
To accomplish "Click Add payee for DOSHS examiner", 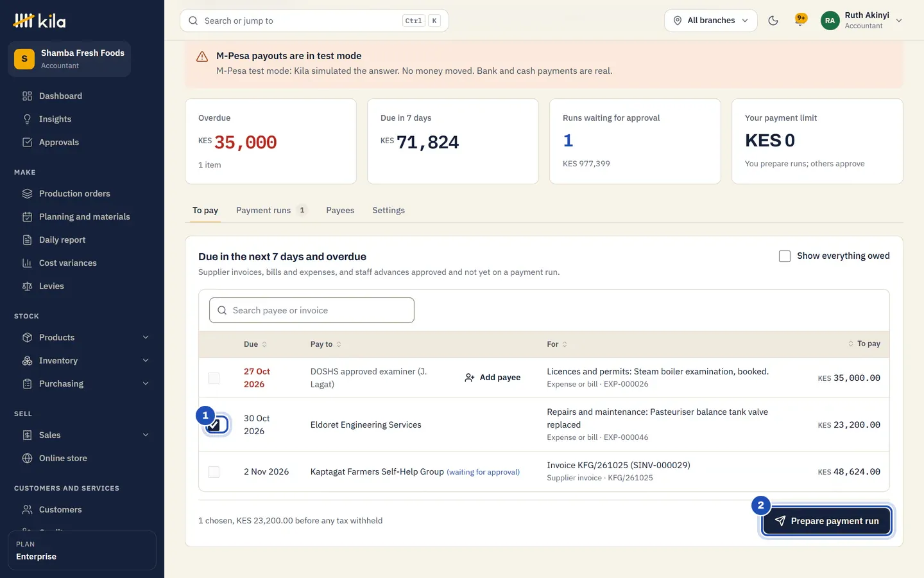I will [x=493, y=378].
